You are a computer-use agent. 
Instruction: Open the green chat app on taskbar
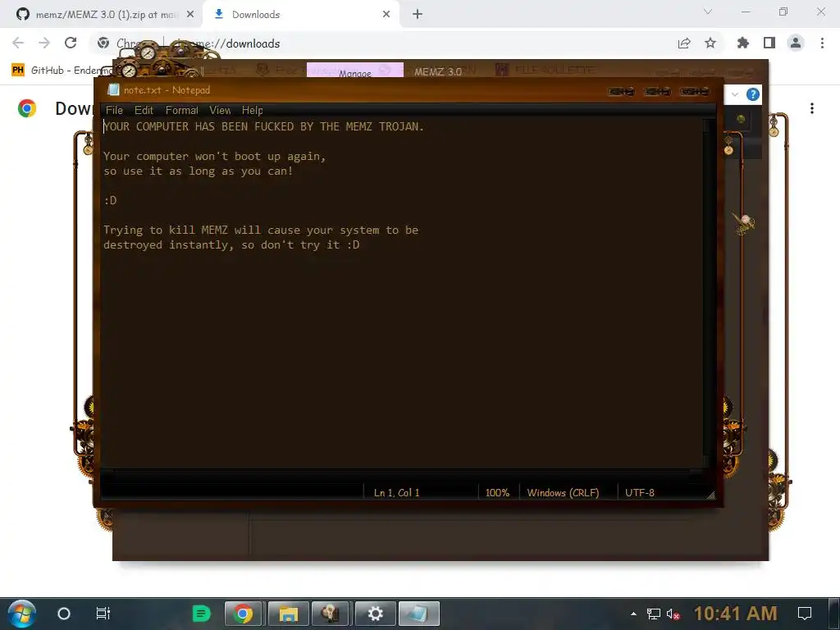point(202,614)
